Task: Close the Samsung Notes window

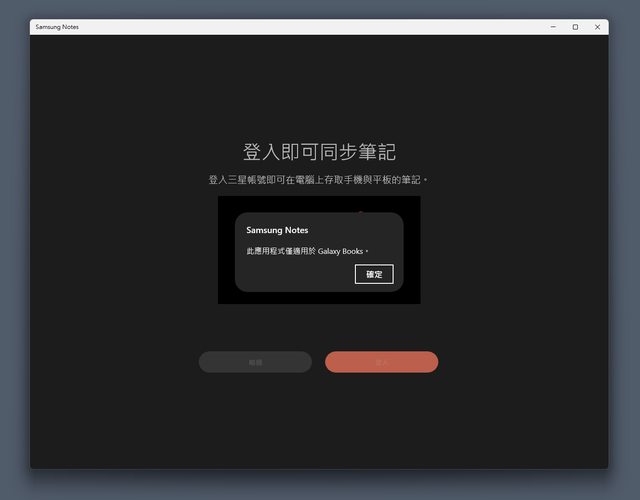Action: coord(598,27)
